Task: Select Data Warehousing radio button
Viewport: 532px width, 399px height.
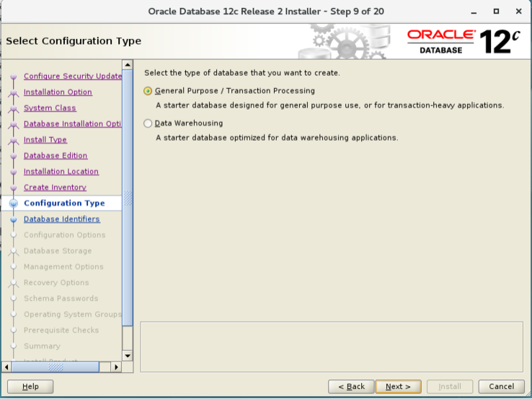Action: tap(148, 123)
